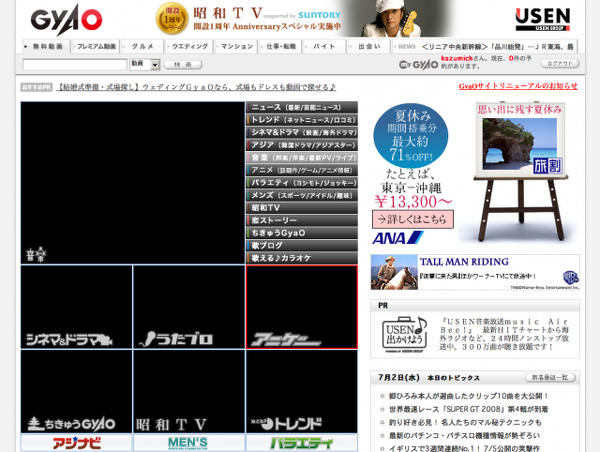
Task: Open the 恋ストーリー category
Action: [302, 220]
